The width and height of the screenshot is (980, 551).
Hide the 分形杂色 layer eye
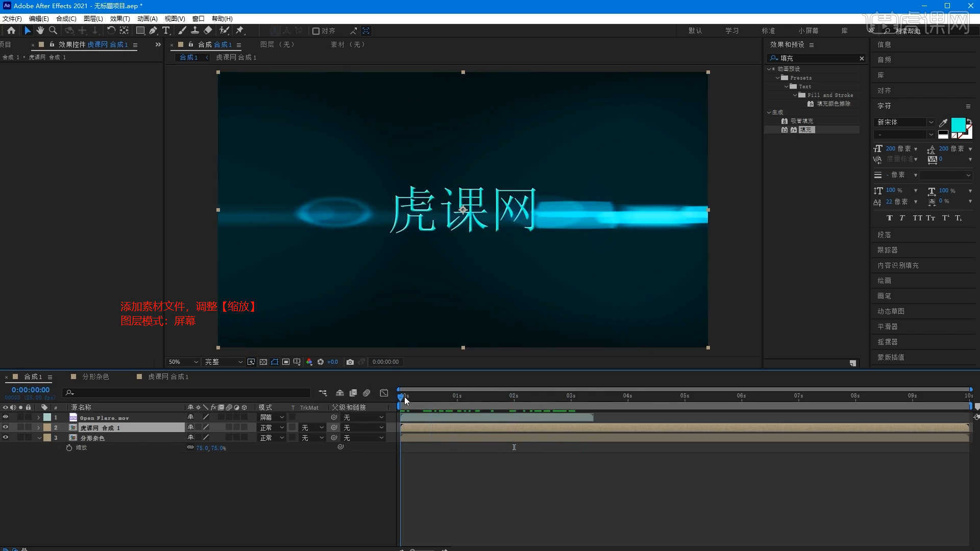coord(6,438)
